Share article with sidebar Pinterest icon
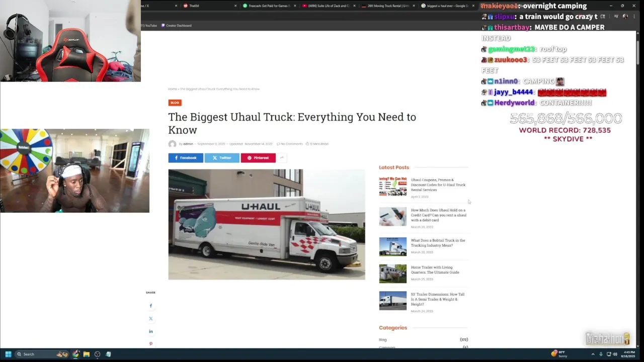The image size is (644, 362). 150,344
